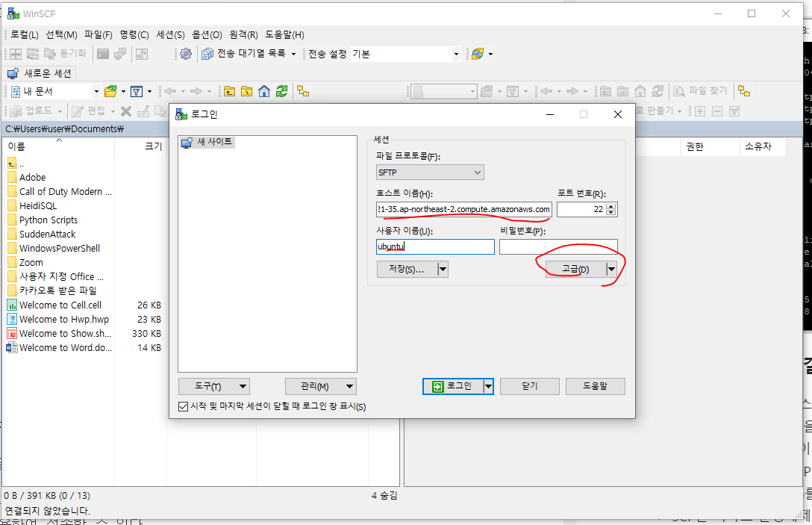
Task: Expand the 로그인 button dropdown arrow
Action: pyautogui.click(x=488, y=386)
